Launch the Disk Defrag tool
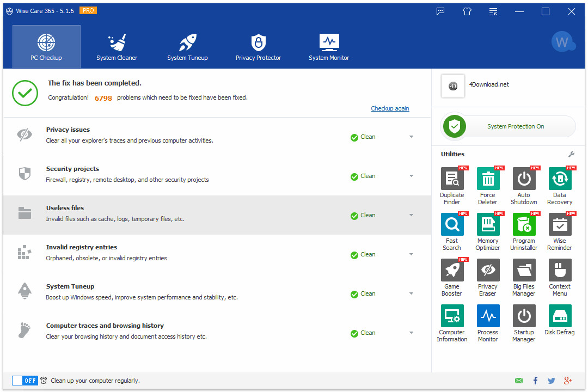The width and height of the screenshot is (588, 392). click(560, 316)
